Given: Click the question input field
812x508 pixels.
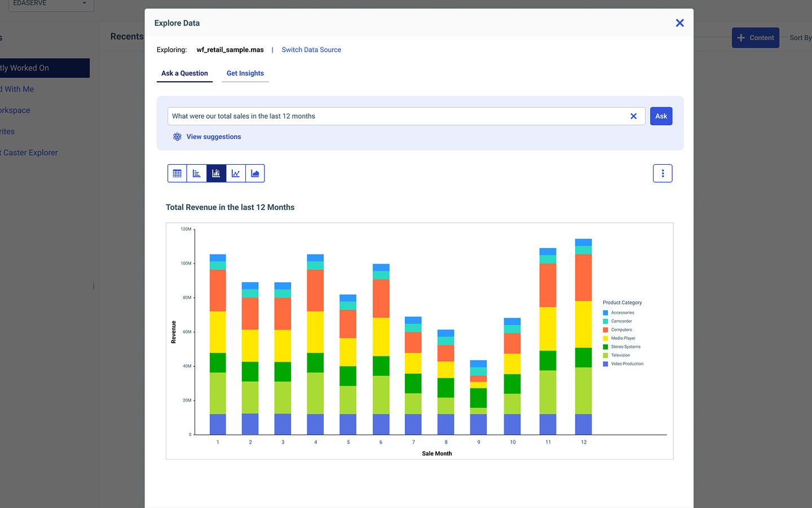Looking at the screenshot, I should [398, 116].
